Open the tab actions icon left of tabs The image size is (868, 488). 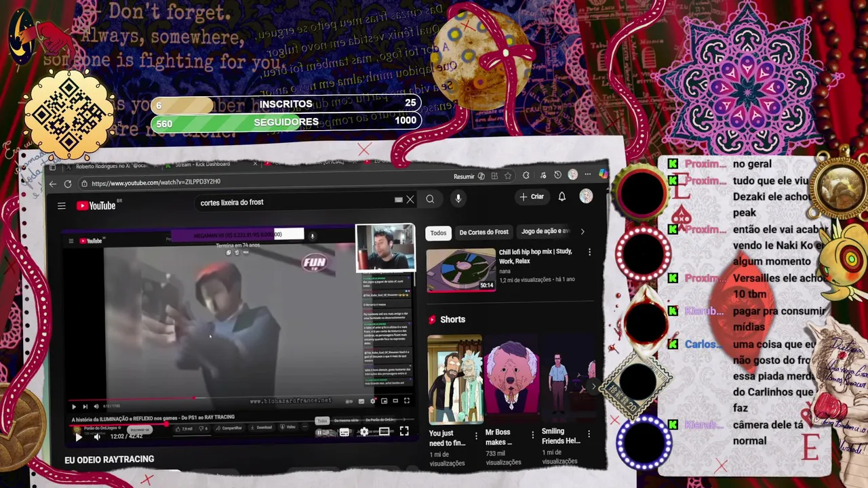53,167
